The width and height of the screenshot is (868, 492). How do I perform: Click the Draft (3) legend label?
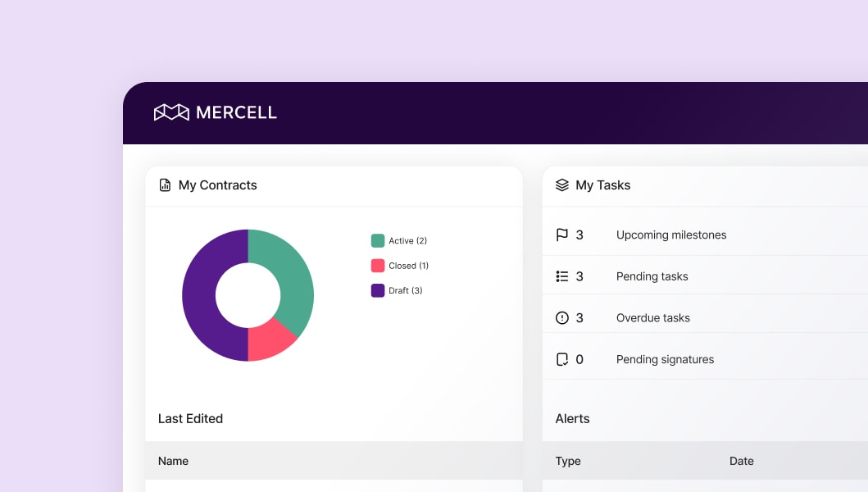coord(405,291)
